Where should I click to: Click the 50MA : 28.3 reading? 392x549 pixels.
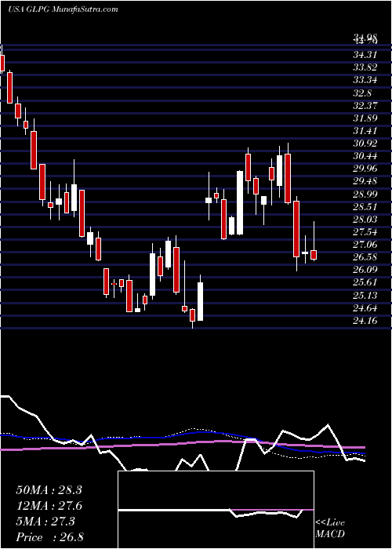coord(49,490)
